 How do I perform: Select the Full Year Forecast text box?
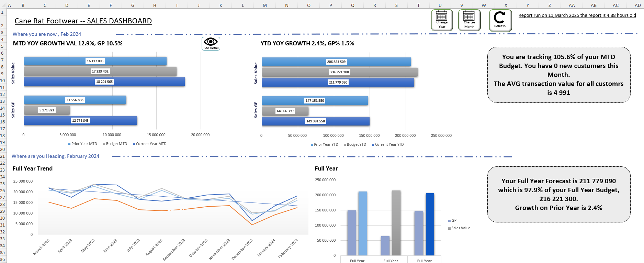pyautogui.click(x=558, y=195)
